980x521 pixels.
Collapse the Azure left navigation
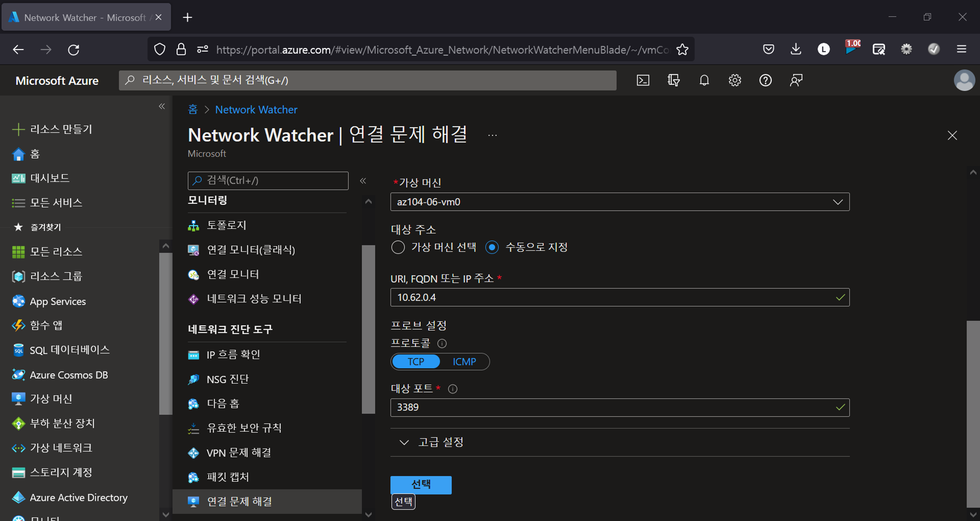[162, 106]
